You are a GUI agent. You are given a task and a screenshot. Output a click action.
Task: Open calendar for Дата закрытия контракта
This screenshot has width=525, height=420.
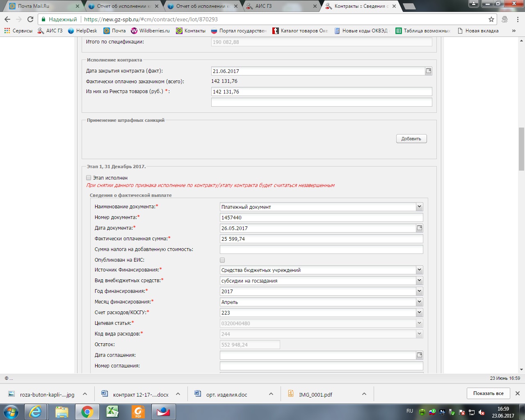click(429, 71)
